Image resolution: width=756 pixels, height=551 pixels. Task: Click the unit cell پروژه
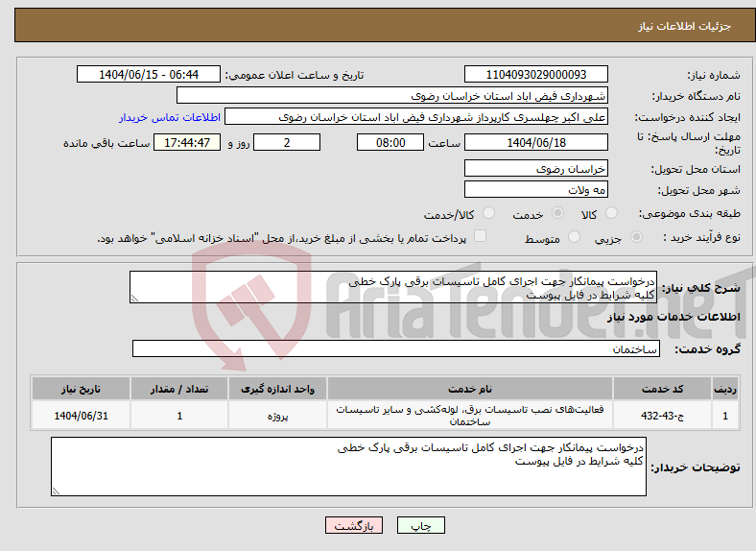(x=277, y=416)
